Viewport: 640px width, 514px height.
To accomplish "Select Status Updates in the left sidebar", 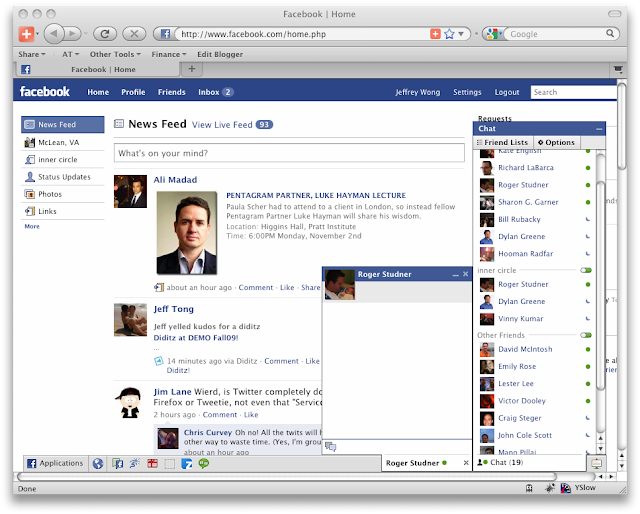I will pos(63,177).
